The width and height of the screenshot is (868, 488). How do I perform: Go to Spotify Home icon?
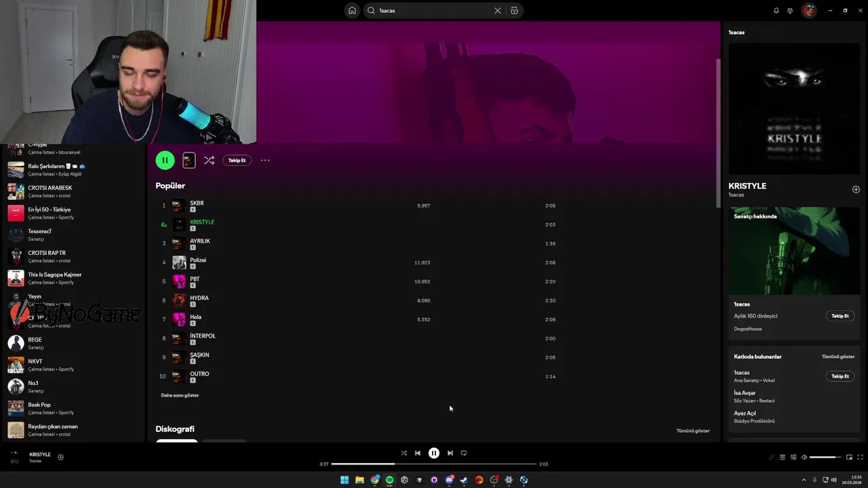point(352,10)
